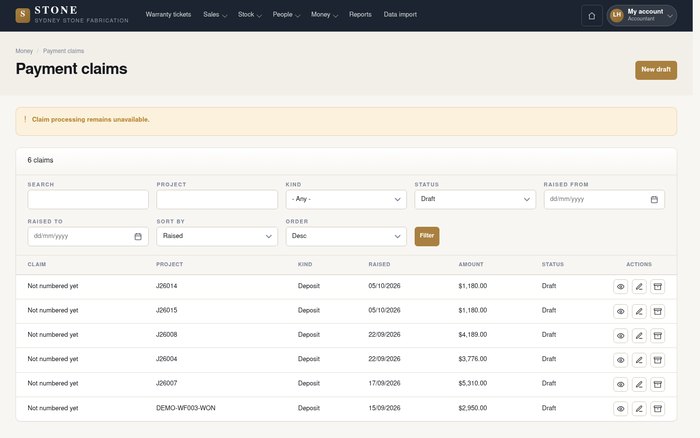Open the Data import page
The image size is (700, 438).
pyautogui.click(x=400, y=15)
